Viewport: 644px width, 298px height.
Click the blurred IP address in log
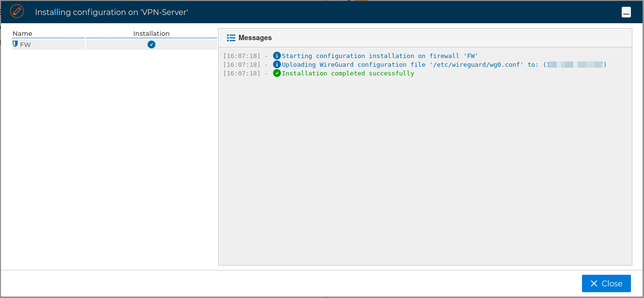(574, 65)
